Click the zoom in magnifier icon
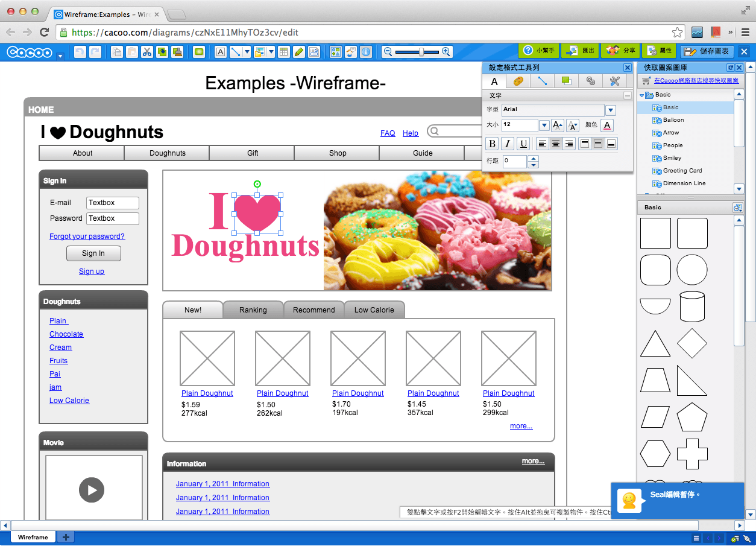The width and height of the screenshot is (756, 546). [446, 52]
